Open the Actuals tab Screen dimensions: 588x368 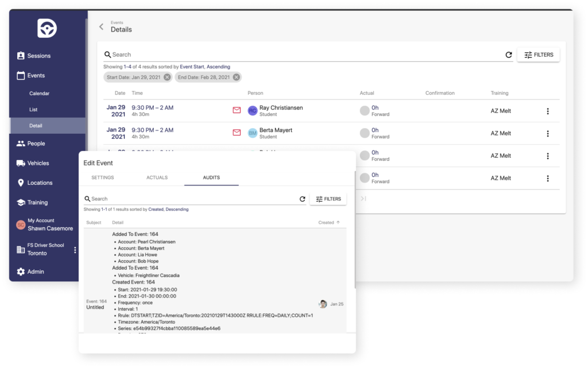click(157, 177)
